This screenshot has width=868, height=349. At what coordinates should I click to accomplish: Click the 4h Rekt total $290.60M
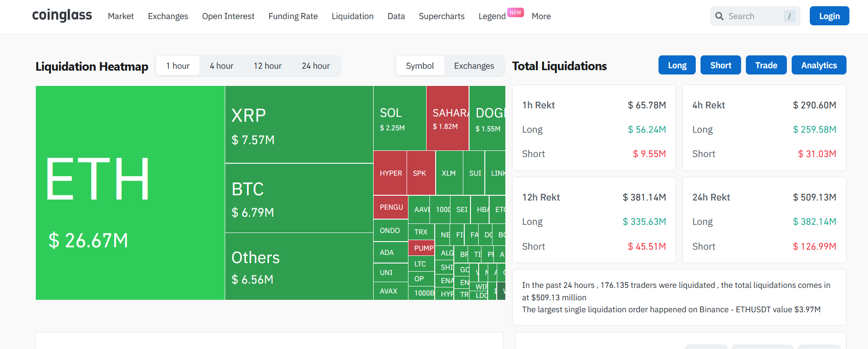coord(815,105)
